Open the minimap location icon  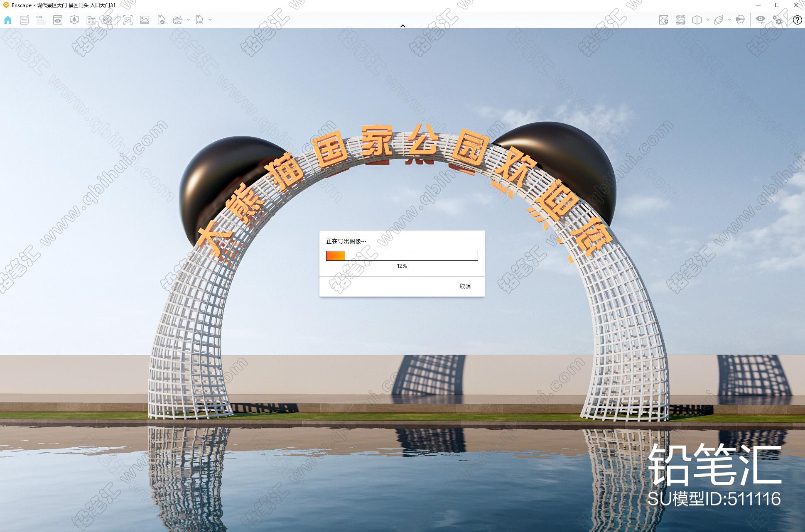point(664,20)
